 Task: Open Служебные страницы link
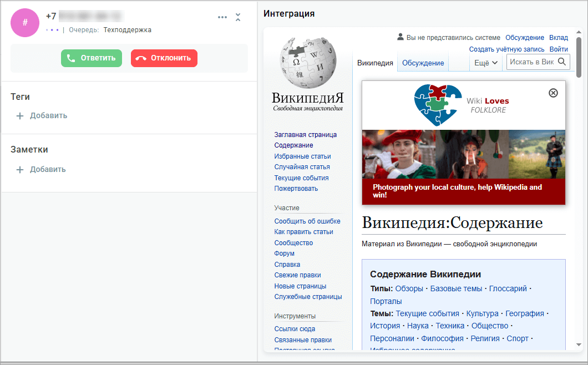coord(308,297)
